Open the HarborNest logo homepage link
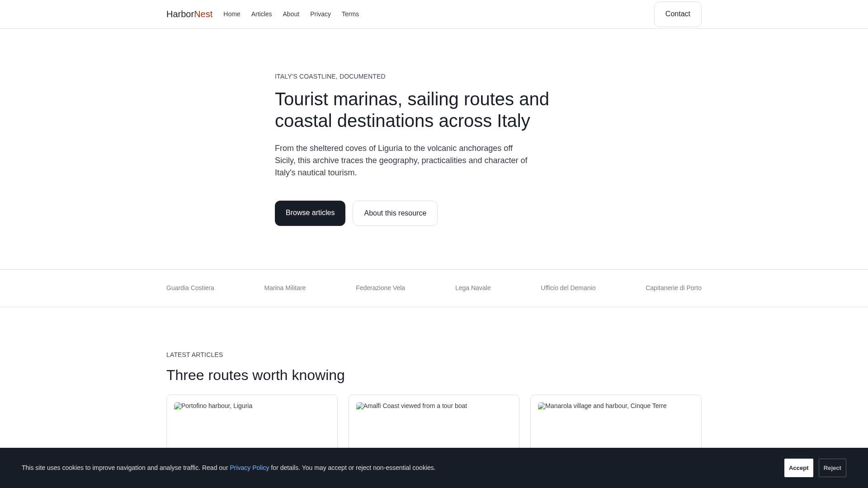868x488 pixels. [x=189, y=14]
